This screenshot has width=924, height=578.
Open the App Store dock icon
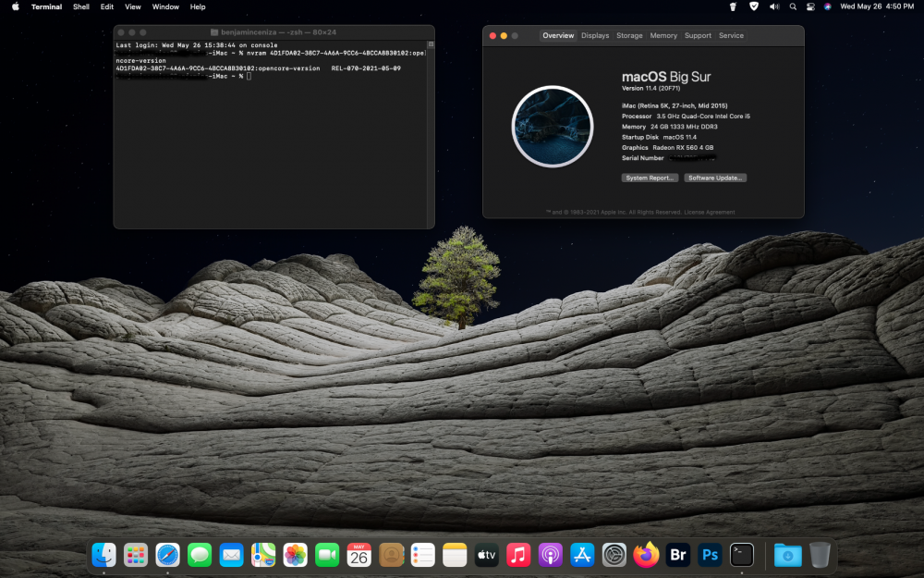(x=582, y=555)
